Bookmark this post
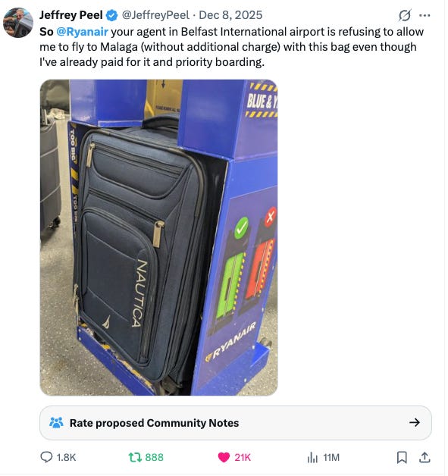The image size is (448, 476). coord(402,457)
